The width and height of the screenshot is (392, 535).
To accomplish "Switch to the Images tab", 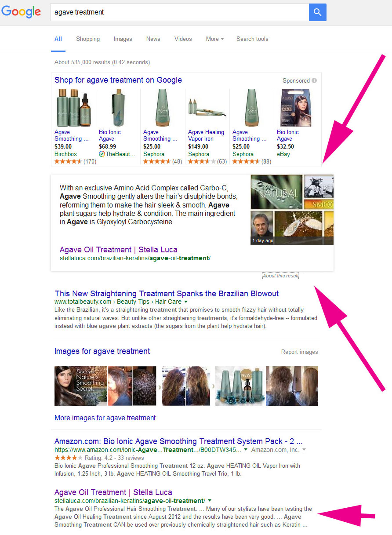I will 123,39.
